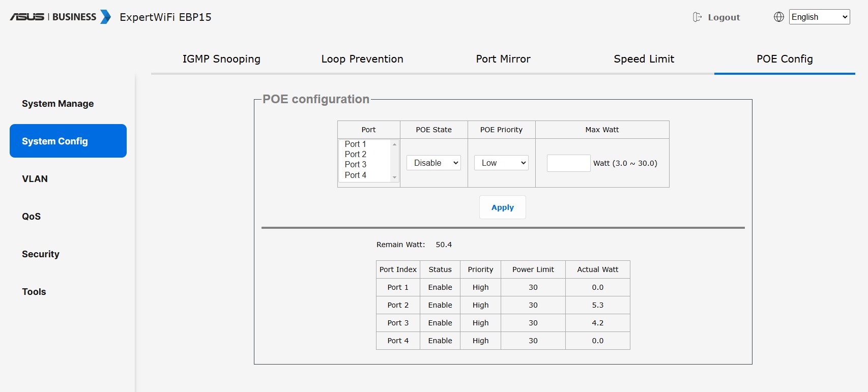Switch to the IGMP Snooping tab
Image resolution: width=868 pixels, height=392 pixels.
pyautogui.click(x=221, y=59)
